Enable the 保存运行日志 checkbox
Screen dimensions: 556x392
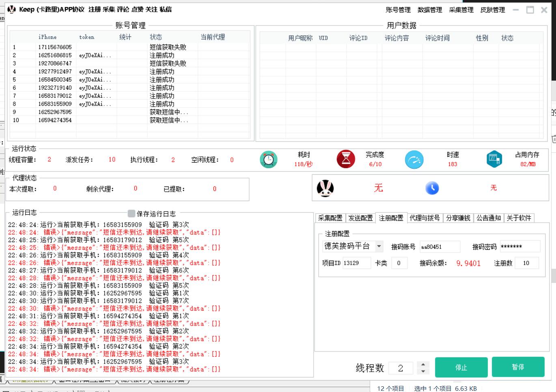tap(131, 213)
